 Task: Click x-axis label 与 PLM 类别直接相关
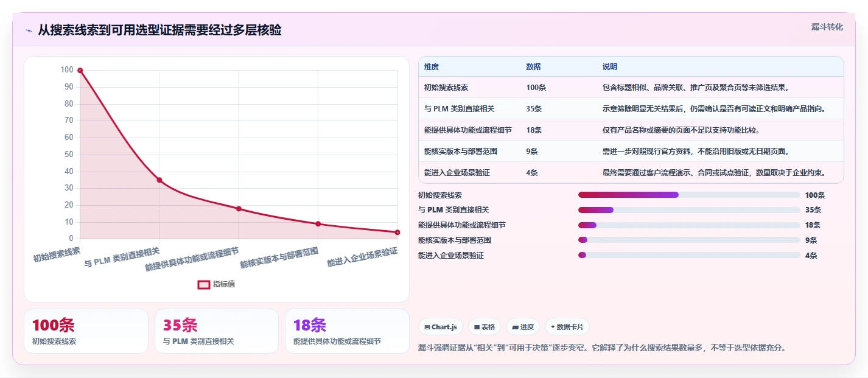pyautogui.click(x=122, y=257)
